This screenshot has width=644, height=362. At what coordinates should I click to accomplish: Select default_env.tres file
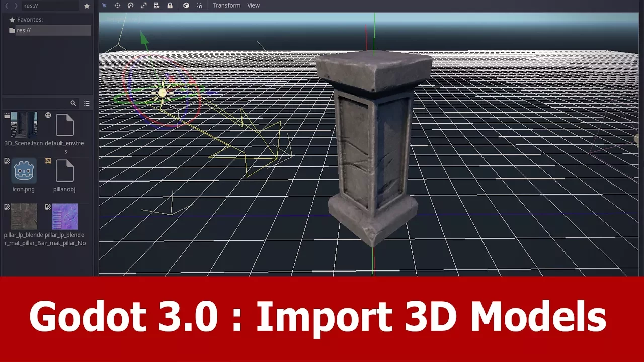pos(65,125)
